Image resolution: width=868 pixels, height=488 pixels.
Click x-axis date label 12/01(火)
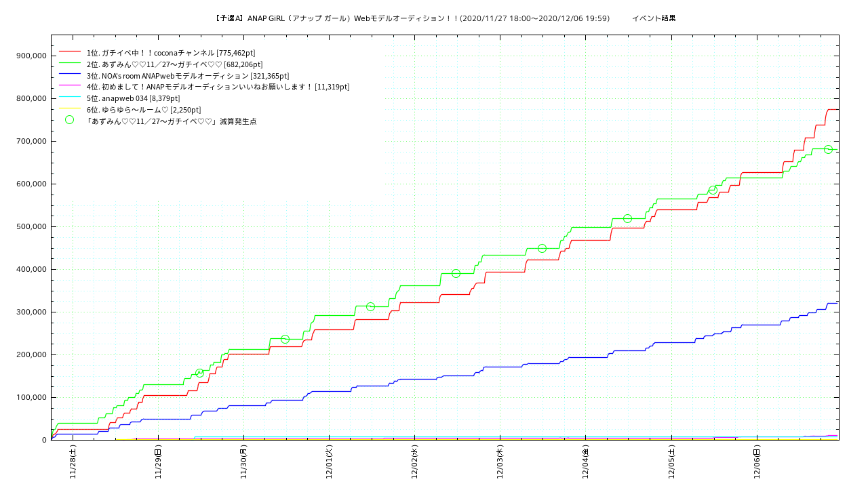(329, 462)
